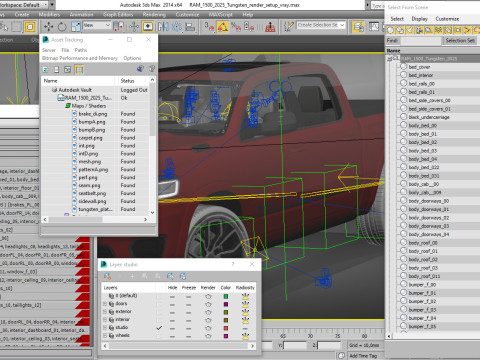Click the Edit Named Selection Sets icon
This screenshot has height=360, width=480.
[x=288, y=26]
